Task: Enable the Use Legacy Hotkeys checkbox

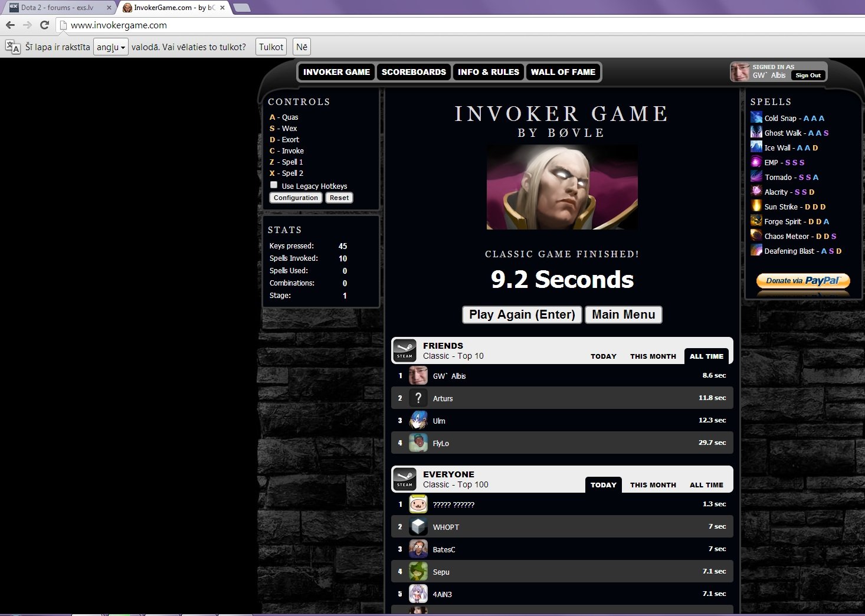Action: click(x=274, y=185)
